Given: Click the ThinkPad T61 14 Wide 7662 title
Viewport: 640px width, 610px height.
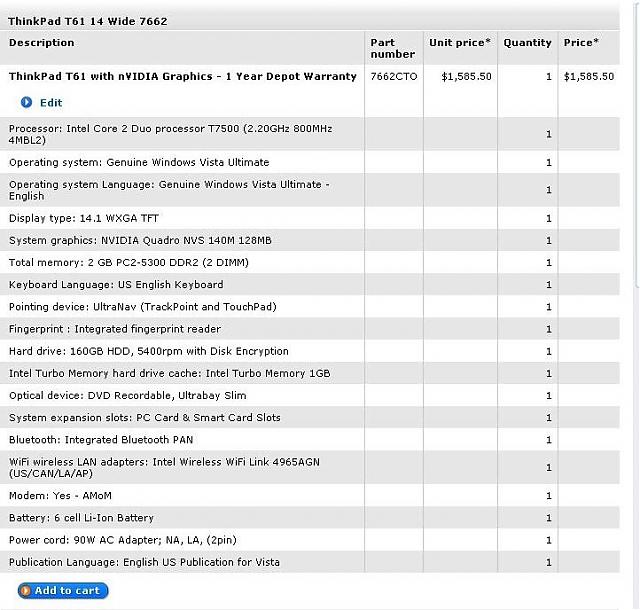Looking at the screenshot, I should (x=88, y=21).
